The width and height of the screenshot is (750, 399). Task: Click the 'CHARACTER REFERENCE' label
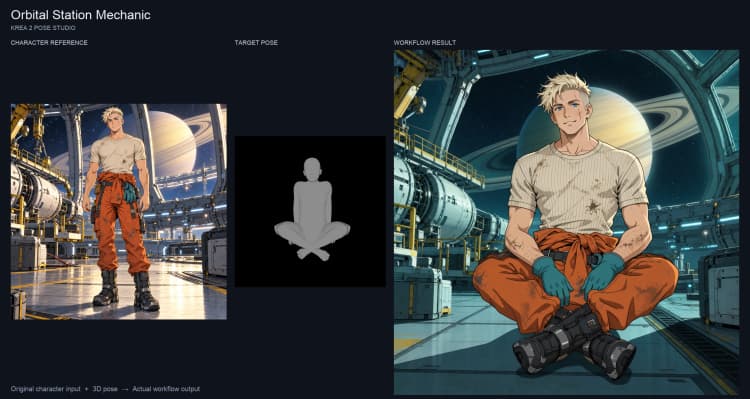[49, 43]
